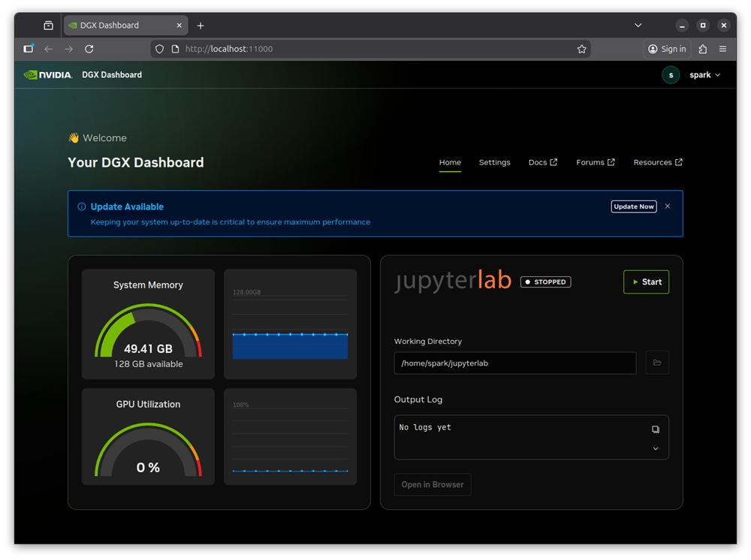This screenshot has width=751, height=560.
Task: Click the tracking protection shield icon
Action: [x=158, y=49]
